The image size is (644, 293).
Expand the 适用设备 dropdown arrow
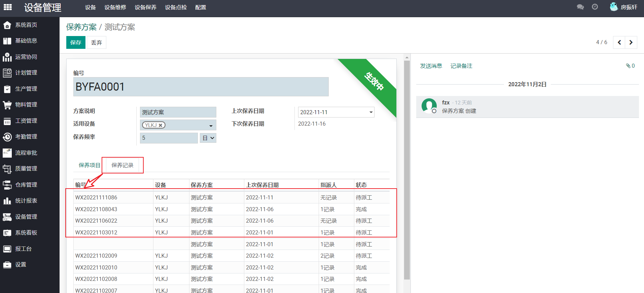tap(211, 126)
